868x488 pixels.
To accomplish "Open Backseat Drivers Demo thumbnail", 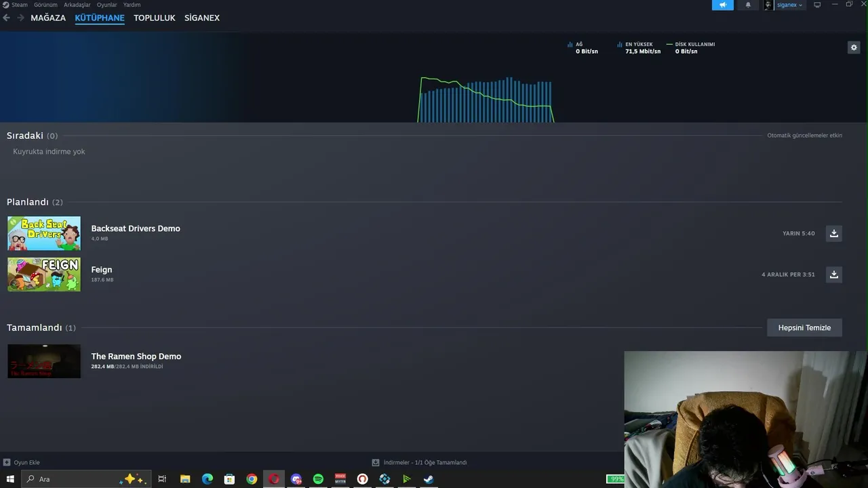I will (44, 233).
